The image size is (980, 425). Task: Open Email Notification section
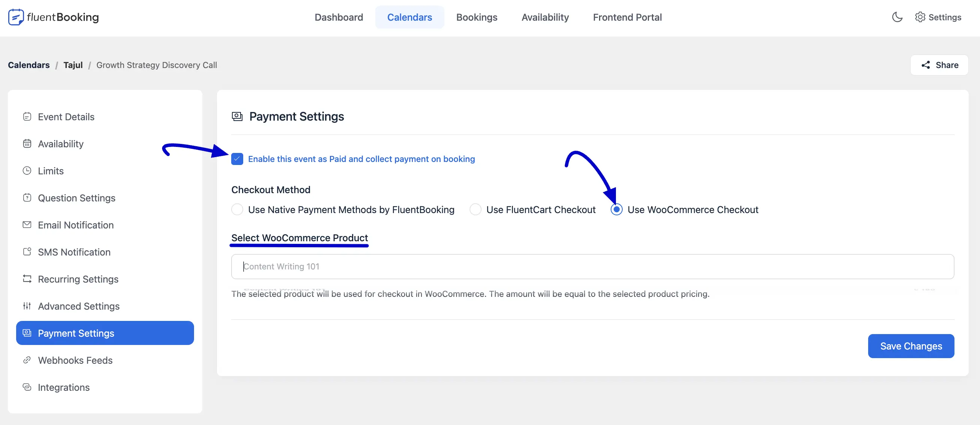pyautogui.click(x=105, y=225)
